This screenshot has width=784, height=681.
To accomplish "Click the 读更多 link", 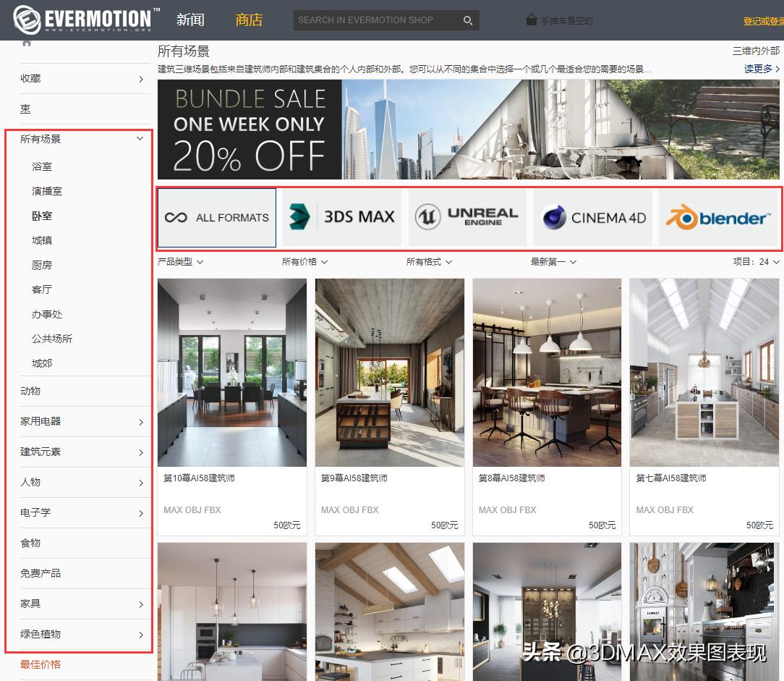I will pos(762,69).
